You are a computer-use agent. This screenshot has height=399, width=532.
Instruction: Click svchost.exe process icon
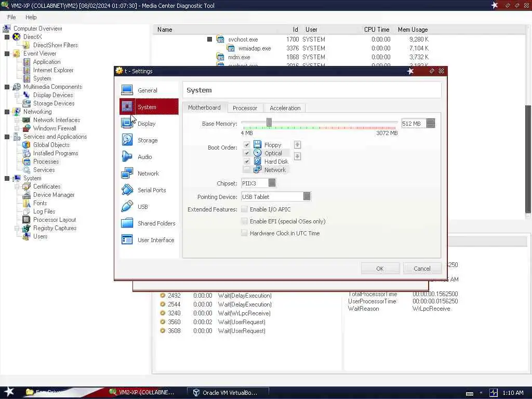(220, 39)
